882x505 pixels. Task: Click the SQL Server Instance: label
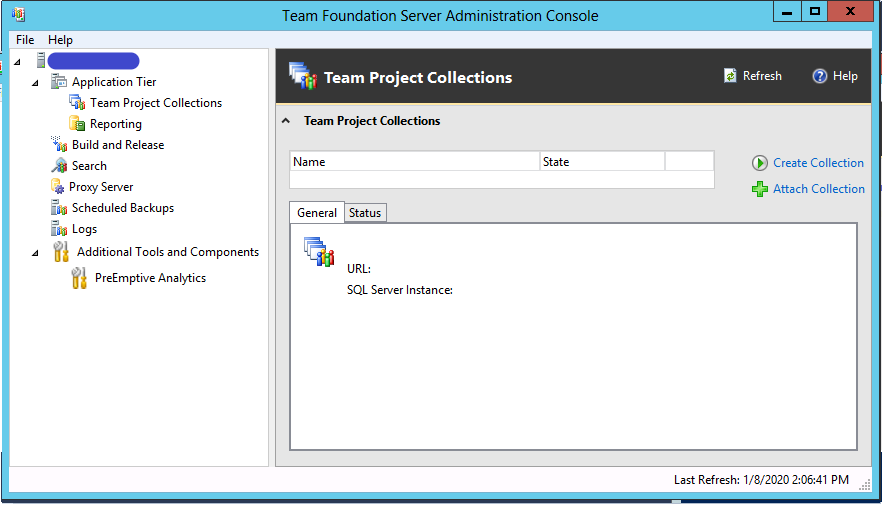tap(400, 290)
